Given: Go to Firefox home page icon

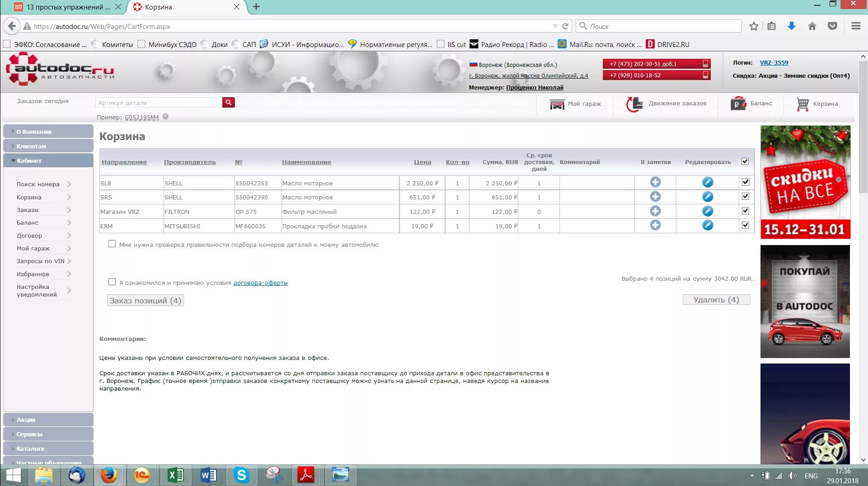Looking at the screenshot, I should coord(812,26).
